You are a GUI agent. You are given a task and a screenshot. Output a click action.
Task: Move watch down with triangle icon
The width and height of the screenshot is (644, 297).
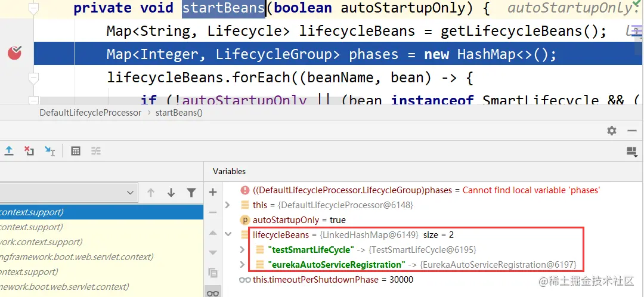[x=213, y=252]
